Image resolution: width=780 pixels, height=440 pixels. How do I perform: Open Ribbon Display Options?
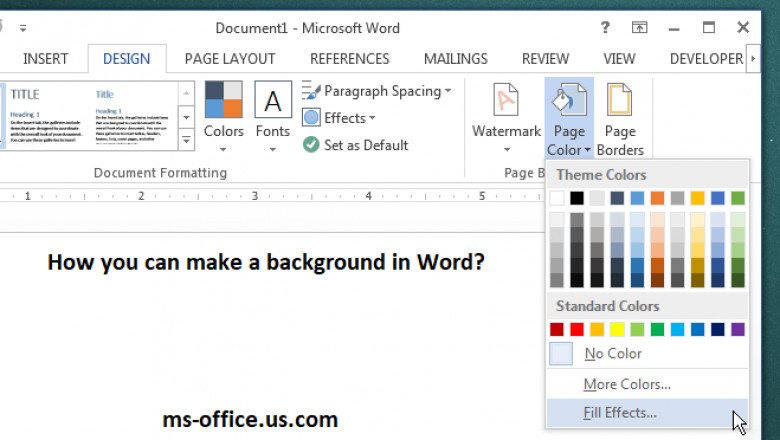tap(639, 27)
